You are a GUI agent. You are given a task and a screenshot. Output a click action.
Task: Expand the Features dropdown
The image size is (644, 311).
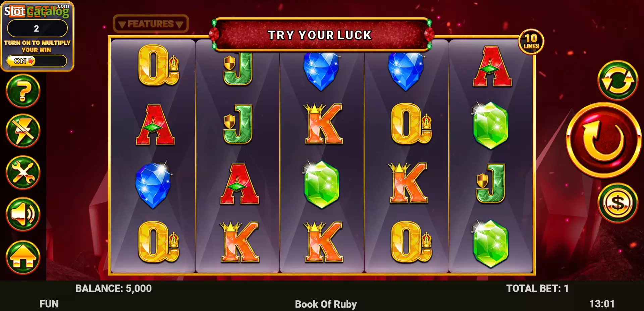pyautogui.click(x=151, y=24)
